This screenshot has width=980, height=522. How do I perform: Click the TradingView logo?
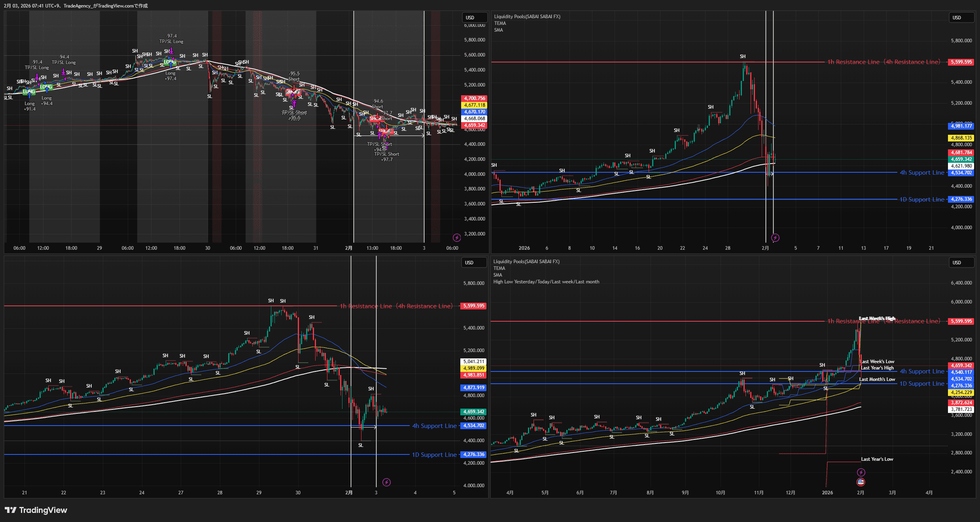tap(36, 510)
